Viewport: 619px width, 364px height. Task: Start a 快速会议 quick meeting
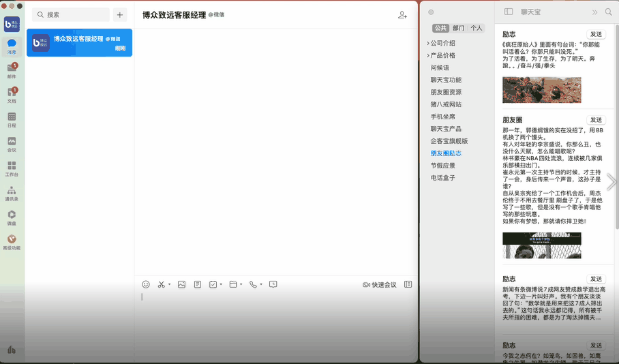[380, 284]
